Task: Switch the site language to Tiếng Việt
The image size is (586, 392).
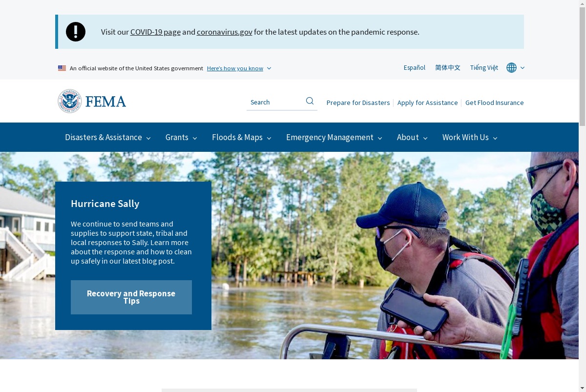Action: 484,68
